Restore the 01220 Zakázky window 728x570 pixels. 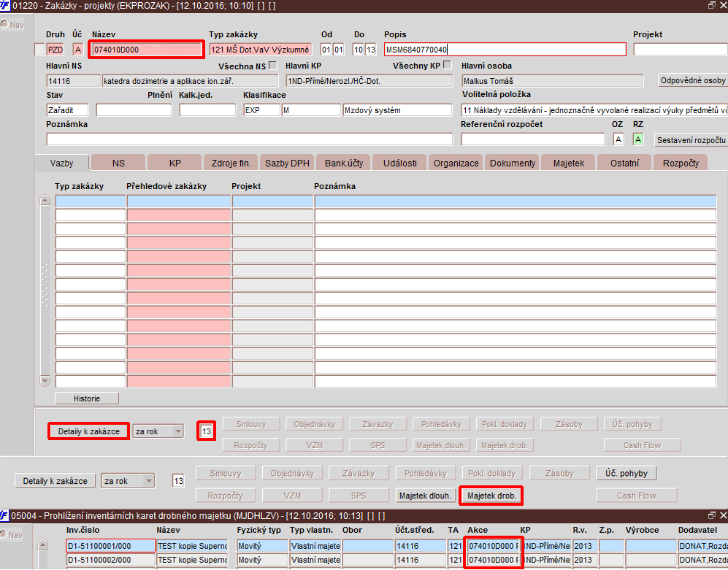click(712, 6)
